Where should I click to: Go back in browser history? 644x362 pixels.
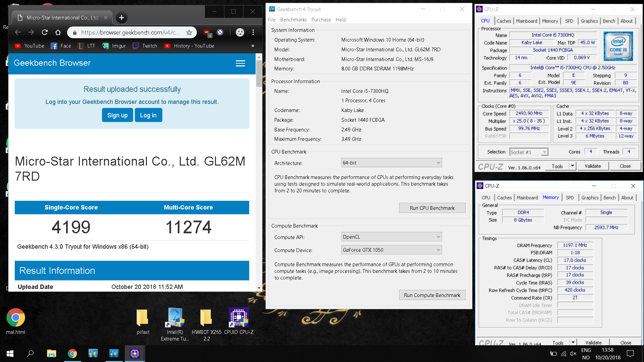pos(18,32)
